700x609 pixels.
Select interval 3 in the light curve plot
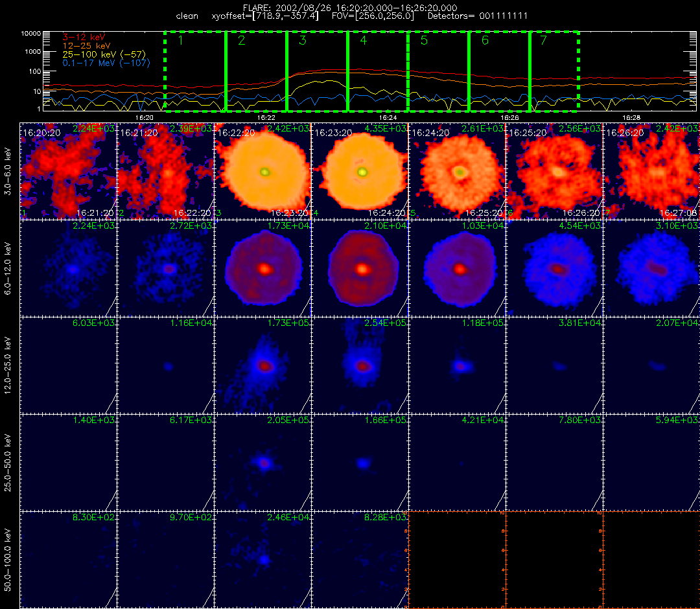point(317,71)
